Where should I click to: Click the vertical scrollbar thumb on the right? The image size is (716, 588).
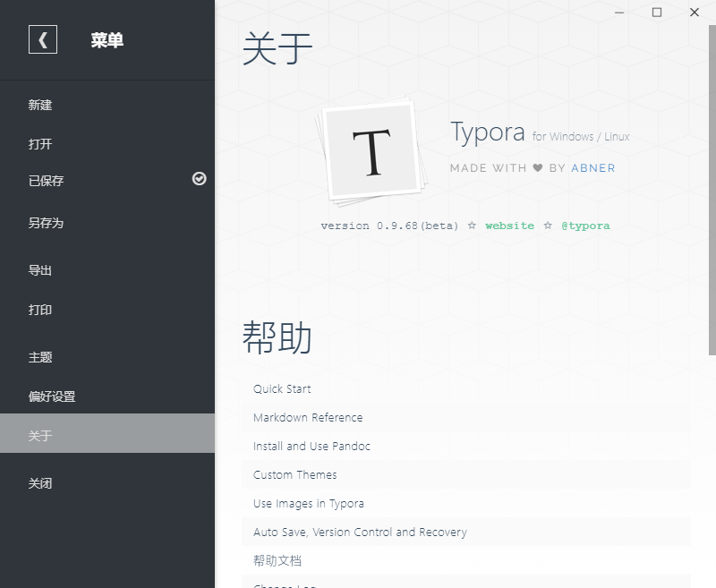[x=712, y=190]
